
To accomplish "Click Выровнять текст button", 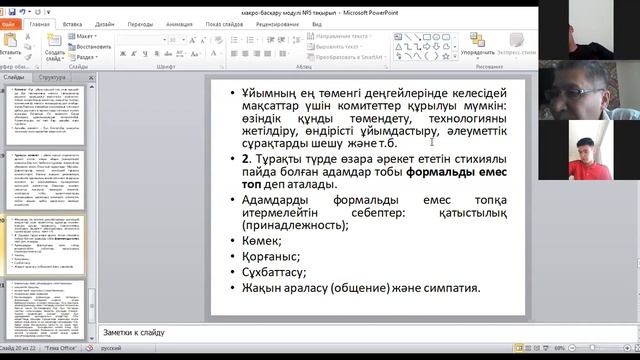I will 335,47.
